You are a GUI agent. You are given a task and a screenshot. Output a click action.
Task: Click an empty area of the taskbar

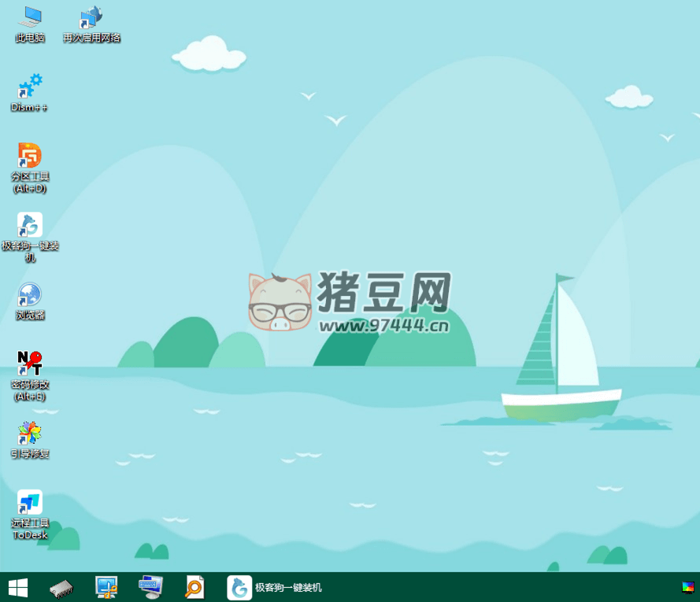pyautogui.click(x=488, y=587)
